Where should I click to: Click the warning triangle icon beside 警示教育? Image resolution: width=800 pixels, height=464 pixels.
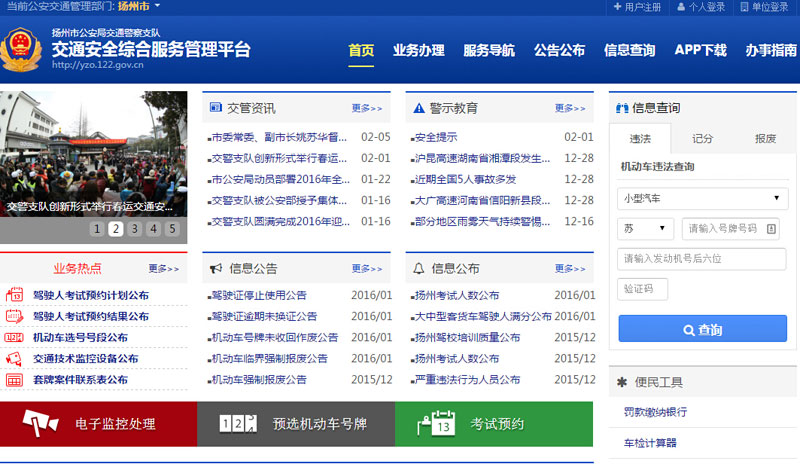[x=419, y=108]
